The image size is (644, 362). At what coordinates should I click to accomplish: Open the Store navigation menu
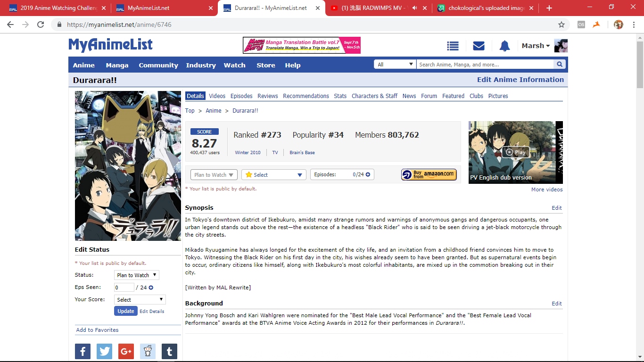tap(266, 65)
